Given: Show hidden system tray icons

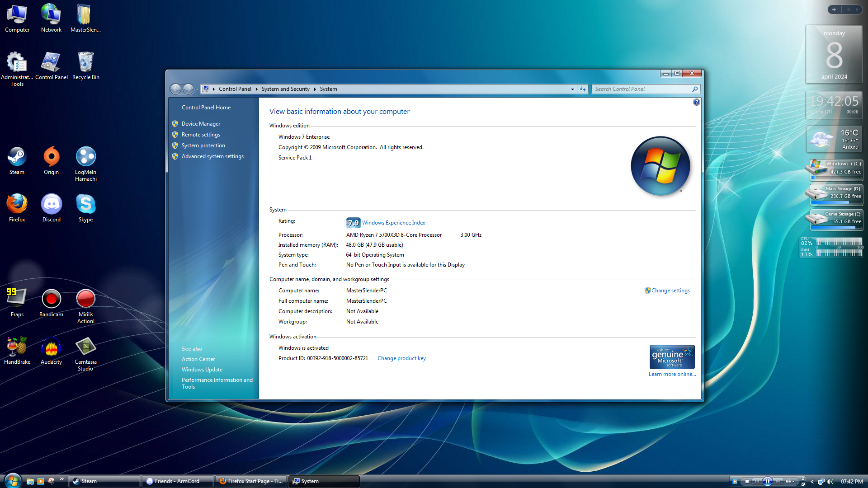Looking at the screenshot, I should (x=812, y=482).
